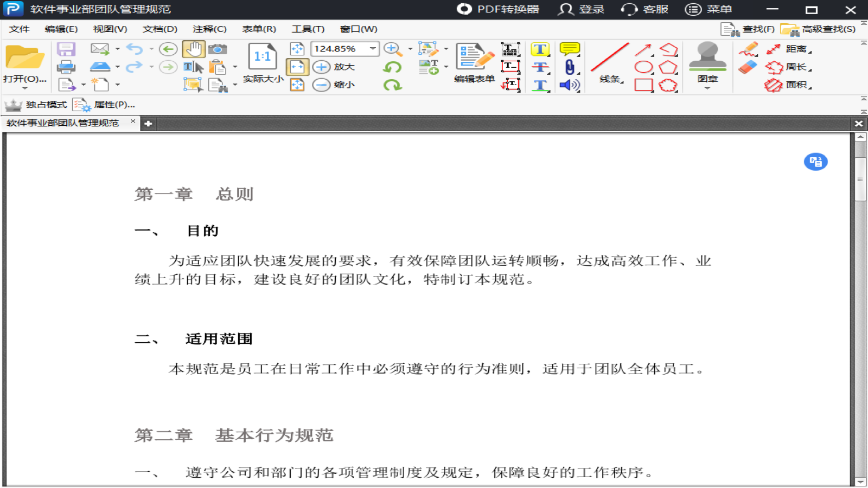Open the 编辑表单 form editing tool
The width and height of the screenshot is (868, 488).
(471, 63)
